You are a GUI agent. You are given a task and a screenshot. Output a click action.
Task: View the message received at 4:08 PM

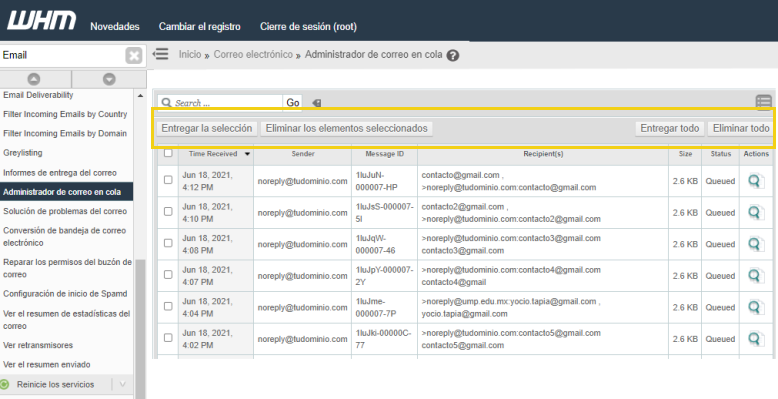coord(755,244)
